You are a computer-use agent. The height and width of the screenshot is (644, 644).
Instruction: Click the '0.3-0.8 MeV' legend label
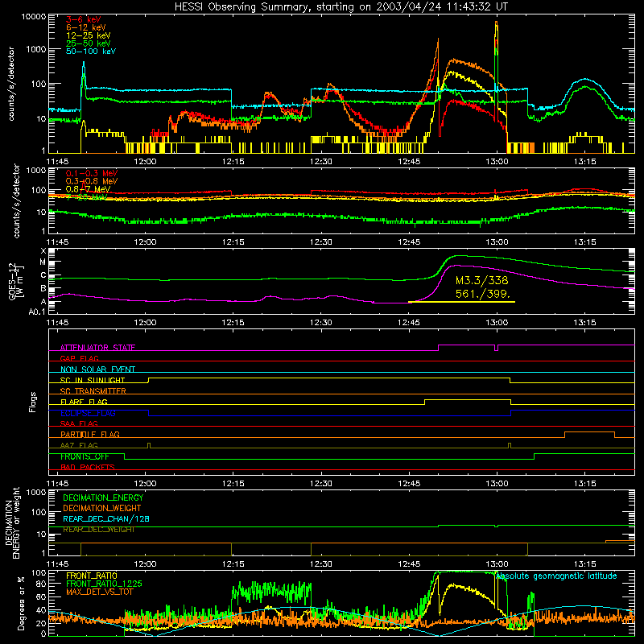point(92,181)
